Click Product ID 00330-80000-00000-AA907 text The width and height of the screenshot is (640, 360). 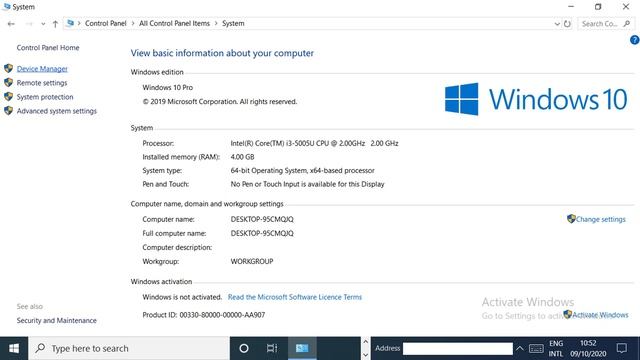[x=204, y=315]
